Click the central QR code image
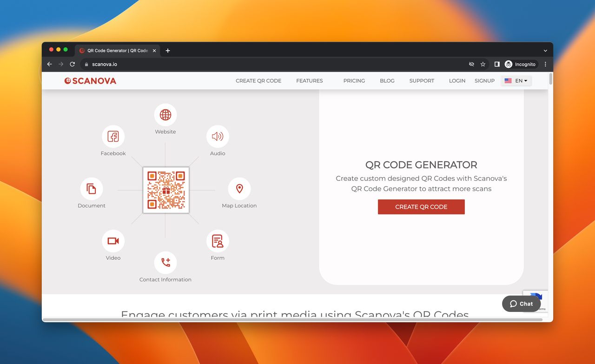595x364 pixels. pyautogui.click(x=166, y=190)
